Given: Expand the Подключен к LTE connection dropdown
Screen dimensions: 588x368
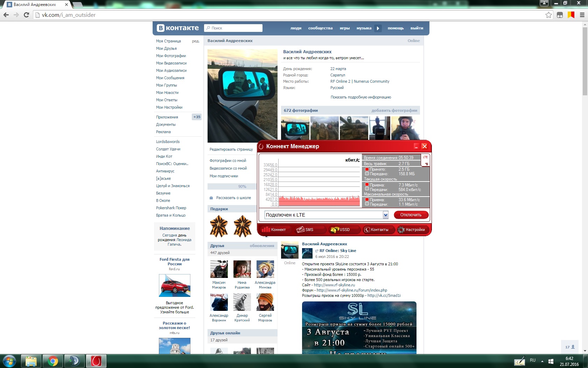Looking at the screenshot, I should click(386, 215).
